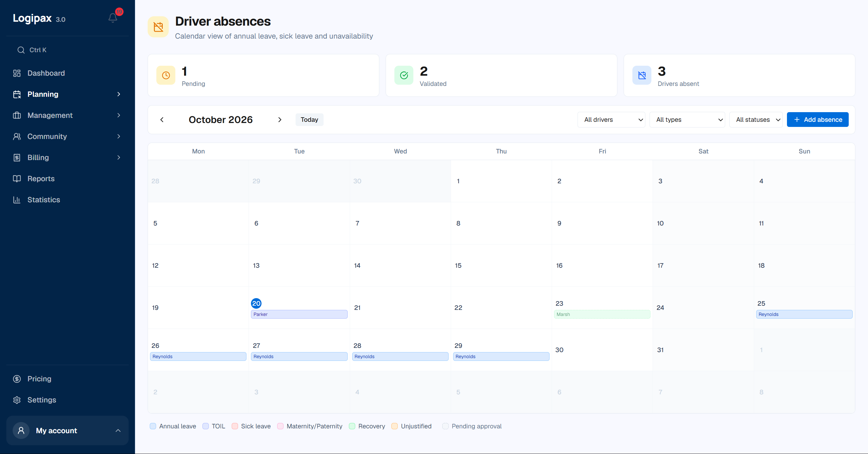Open the notifications bell icon
Screen dimensions: 868x454
click(x=113, y=17)
